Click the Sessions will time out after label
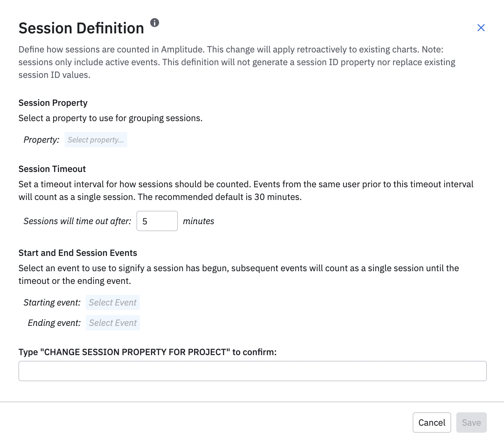Viewport: 504px width, 440px height. coord(77,221)
